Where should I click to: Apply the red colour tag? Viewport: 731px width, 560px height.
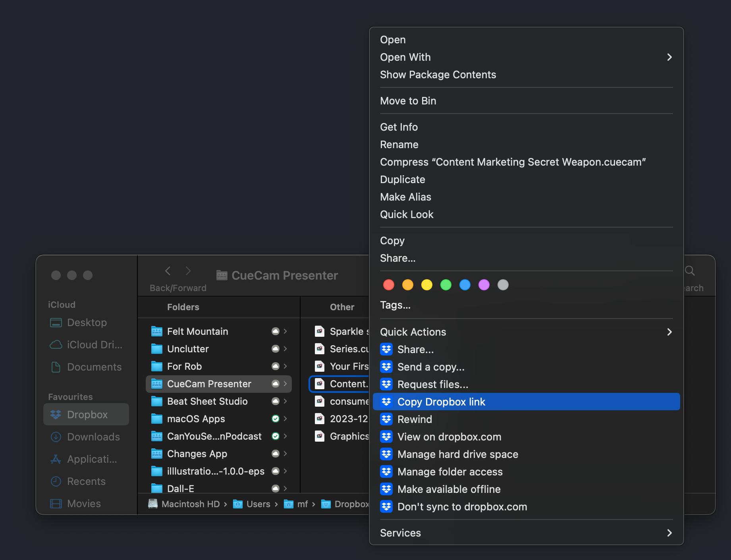[x=389, y=285]
